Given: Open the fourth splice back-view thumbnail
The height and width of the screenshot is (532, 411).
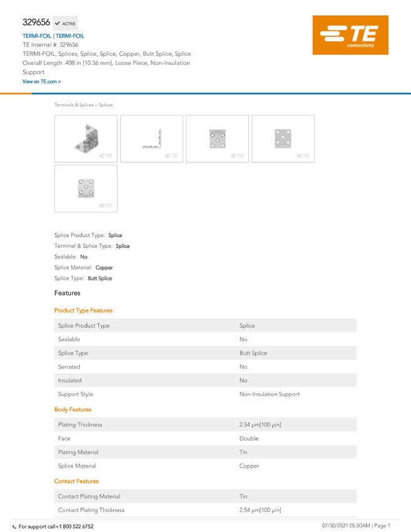Looking at the screenshot, I should click(x=283, y=138).
